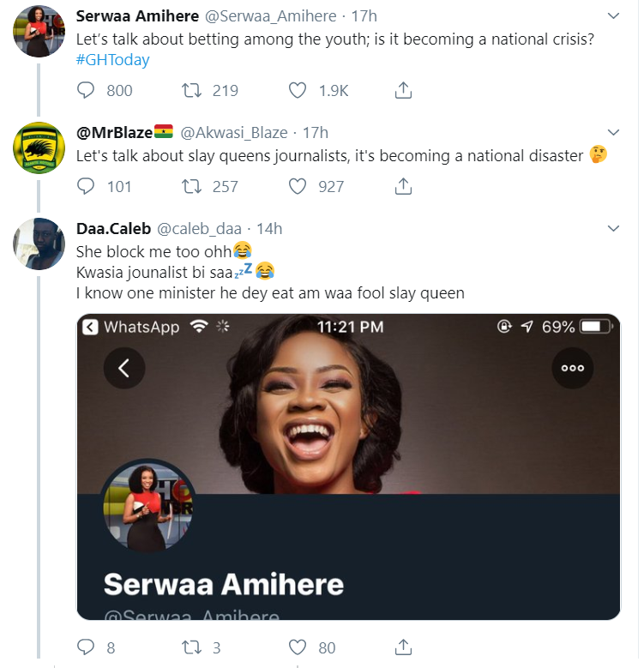Like Serwaa Amihere's betting tweet
Image resolution: width=644 pixels, height=668 pixels.
298,90
